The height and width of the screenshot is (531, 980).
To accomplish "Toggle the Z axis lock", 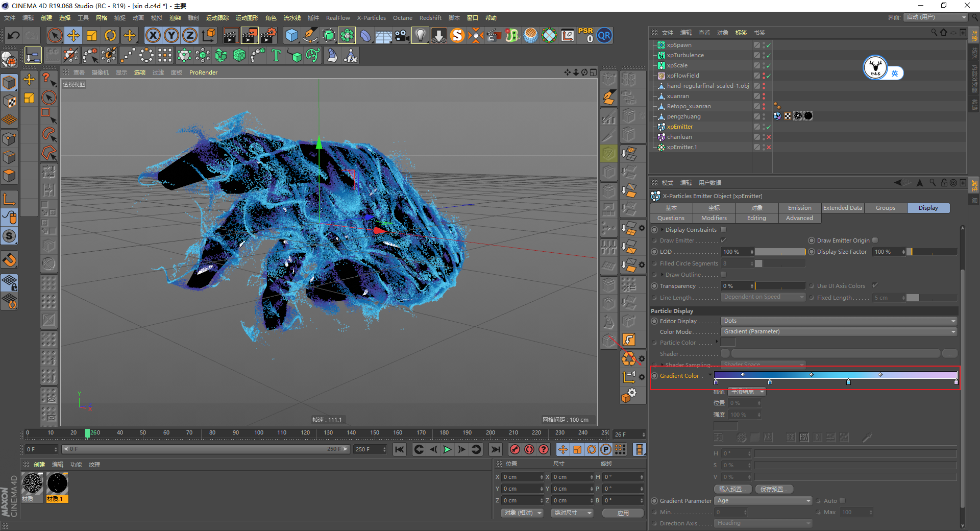I will pyautogui.click(x=190, y=35).
